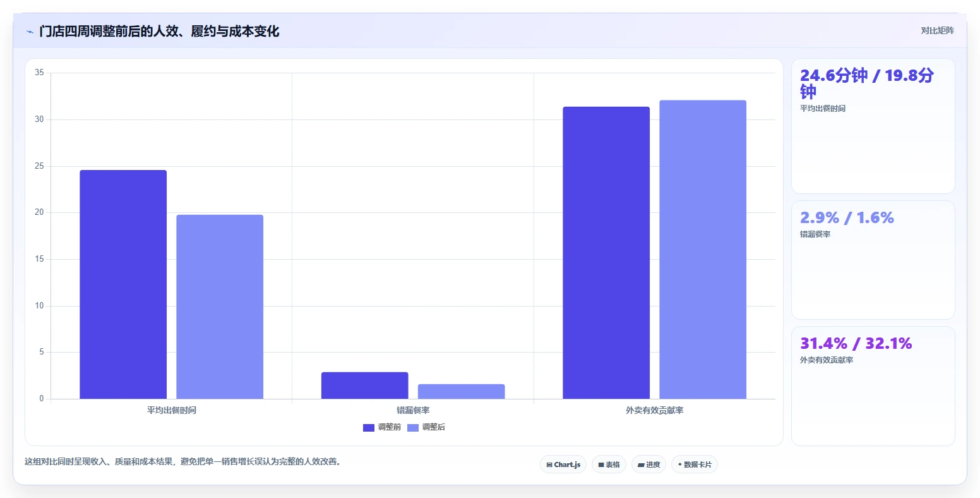Click the 外卖有效贡献率 card caption
This screenshot has height=498, width=980.
click(x=827, y=360)
